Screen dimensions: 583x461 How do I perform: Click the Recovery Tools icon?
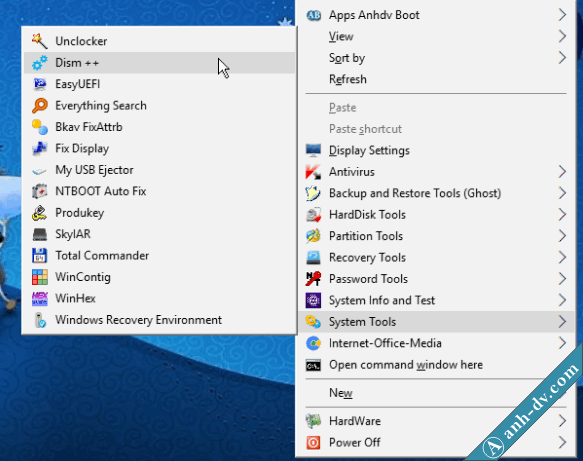[x=313, y=258]
